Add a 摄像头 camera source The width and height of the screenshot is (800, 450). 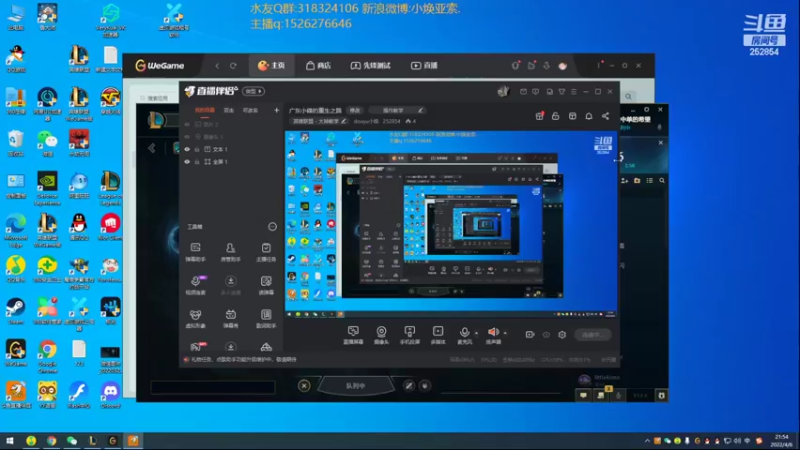tap(381, 335)
